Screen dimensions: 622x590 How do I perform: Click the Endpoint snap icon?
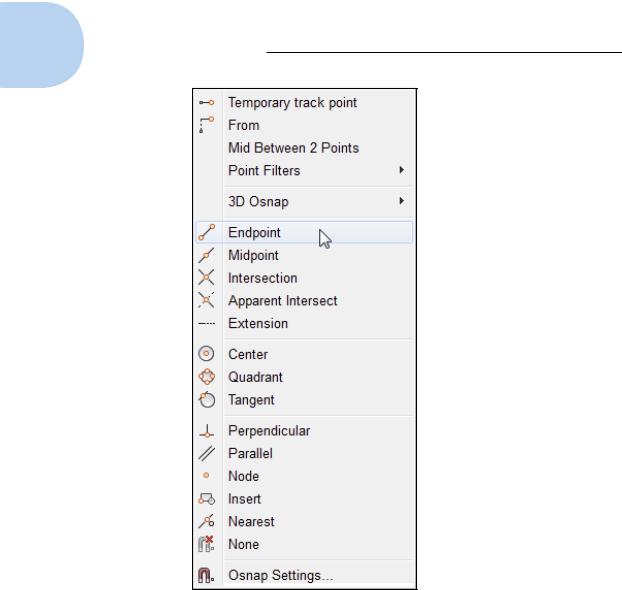point(206,232)
